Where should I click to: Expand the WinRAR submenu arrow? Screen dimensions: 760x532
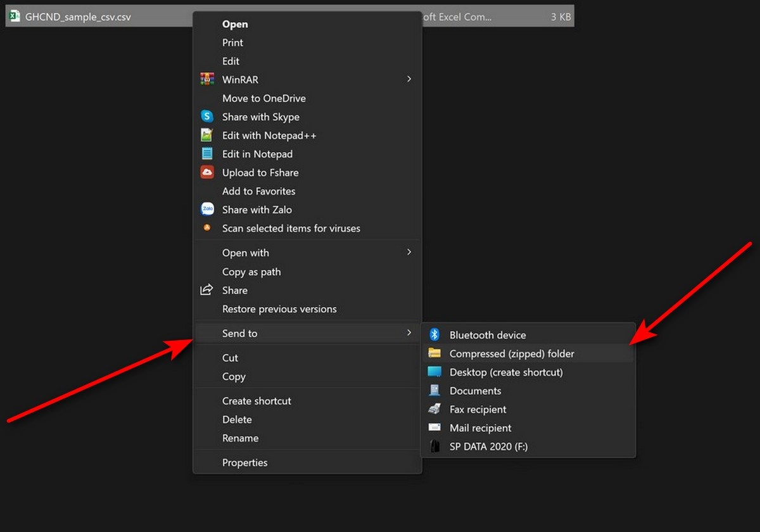click(x=409, y=79)
